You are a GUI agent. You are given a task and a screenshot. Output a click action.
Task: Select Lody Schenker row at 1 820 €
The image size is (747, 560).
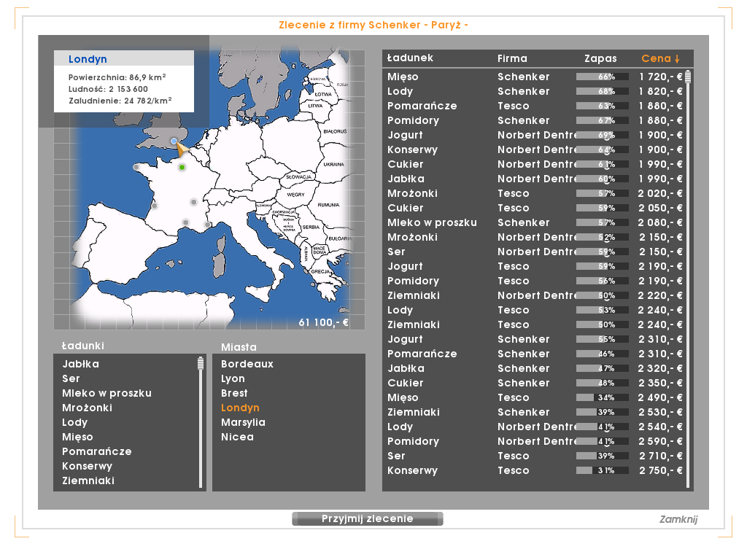pyautogui.click(x=535, y=91)
